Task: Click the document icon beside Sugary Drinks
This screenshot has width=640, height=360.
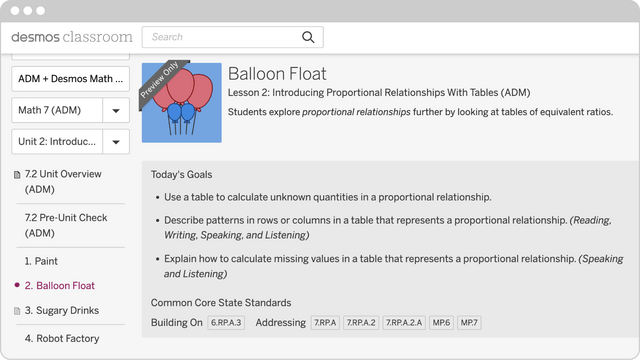Action: point(17,311)
